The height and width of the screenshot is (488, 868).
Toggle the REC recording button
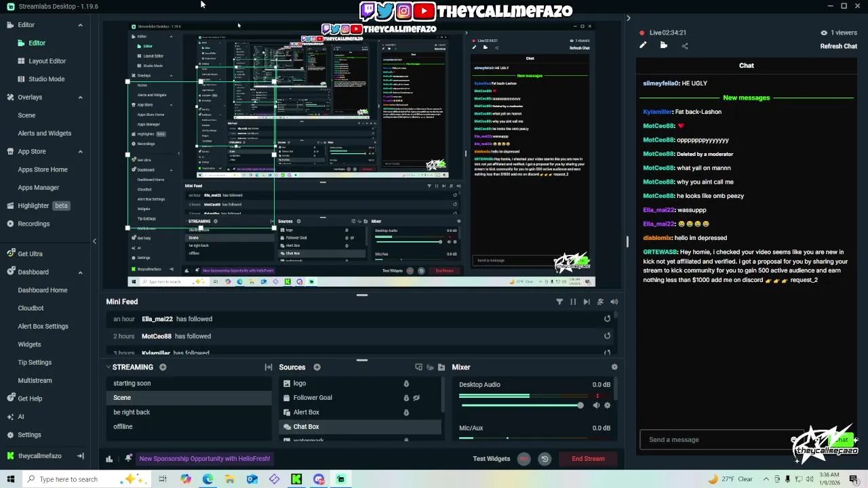(x=524, y=459)
